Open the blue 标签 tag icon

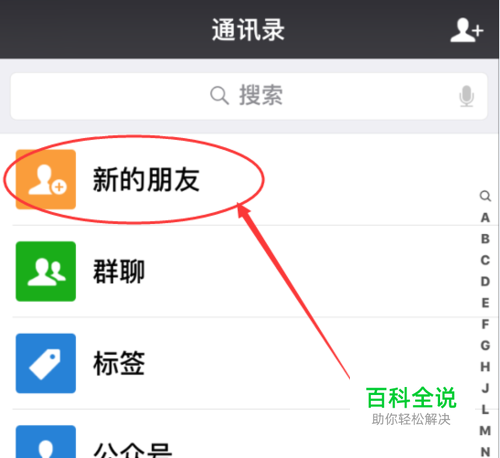pyautogui.click(x=46, y=363)
